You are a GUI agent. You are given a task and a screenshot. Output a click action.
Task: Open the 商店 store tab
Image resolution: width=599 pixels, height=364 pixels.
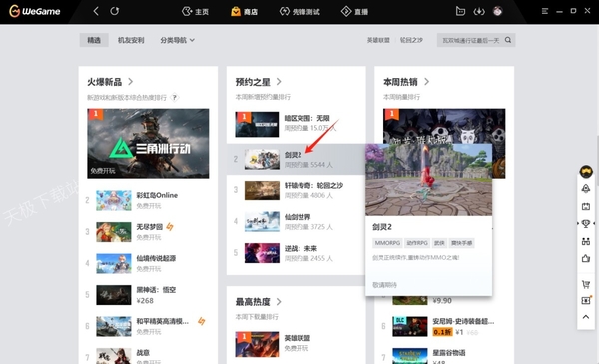[244, 11]
